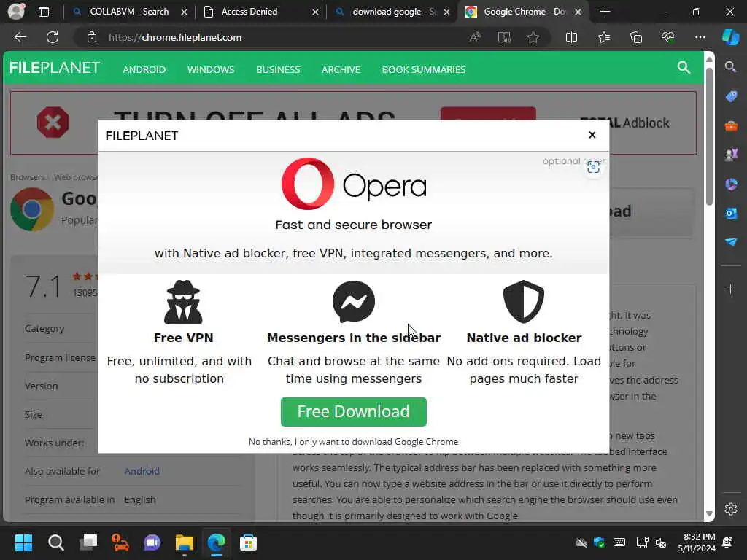This screenshot has width=747, height=560.
Task: Open sidebar settings gear
Action: (x=731, y=509)
